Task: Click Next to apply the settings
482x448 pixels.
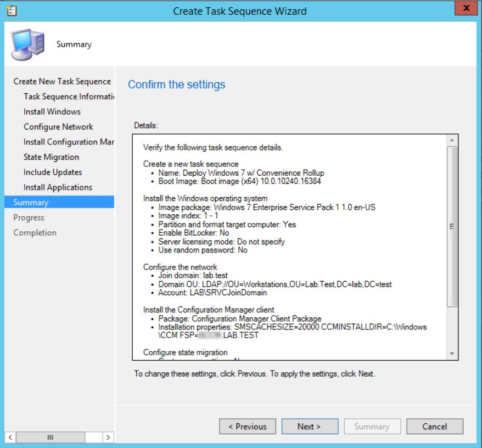Action: click(310, 427)
